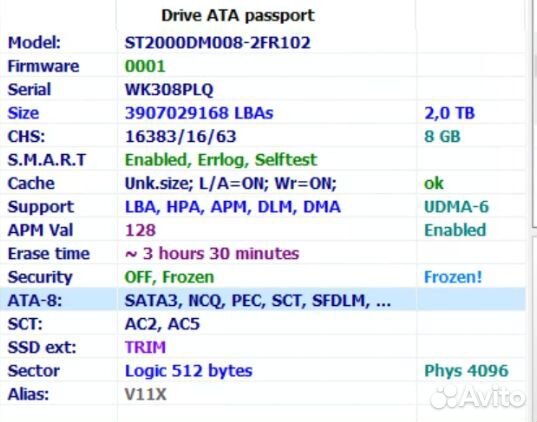Click the UDMA-6 cell
537x422 pixels.
click(457, 207)
